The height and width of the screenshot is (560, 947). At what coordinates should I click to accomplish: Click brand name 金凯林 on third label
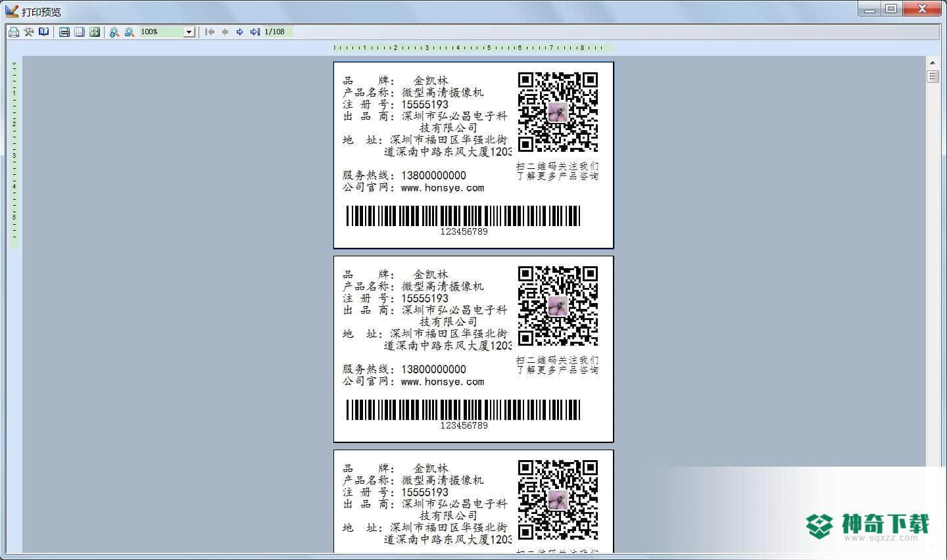pos(431,469)
